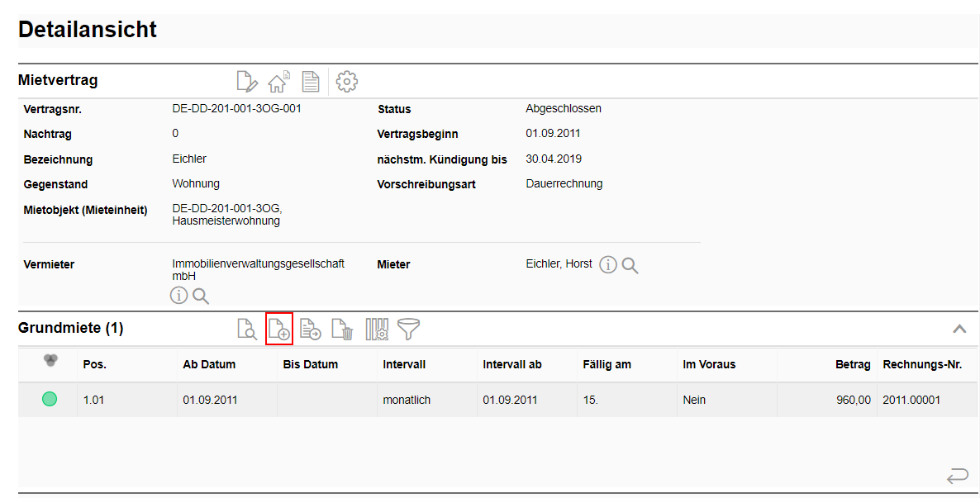Click the filter funnel icon
This screenshot has height=498, width=980.
click(x=408, y=330)
